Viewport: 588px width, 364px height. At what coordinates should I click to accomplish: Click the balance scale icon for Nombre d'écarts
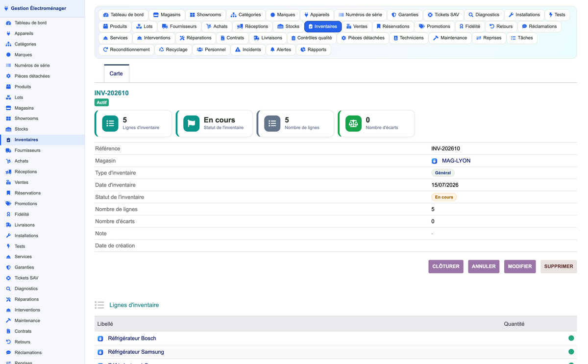click(353, 123)
